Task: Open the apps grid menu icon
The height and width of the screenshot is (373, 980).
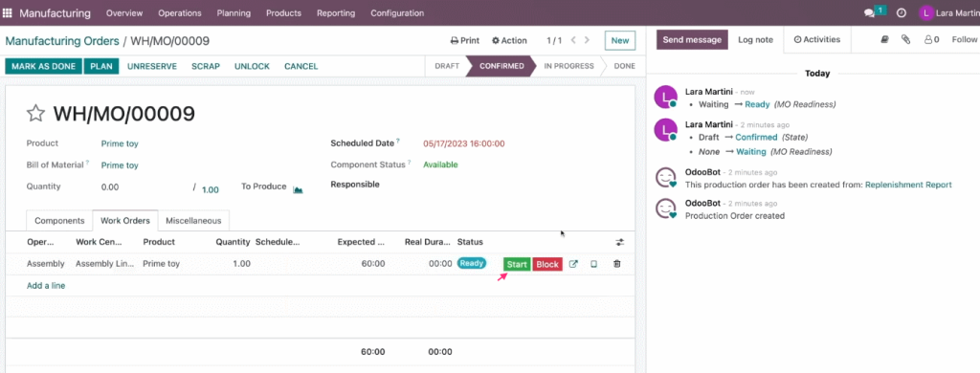Action: (8, 13)
